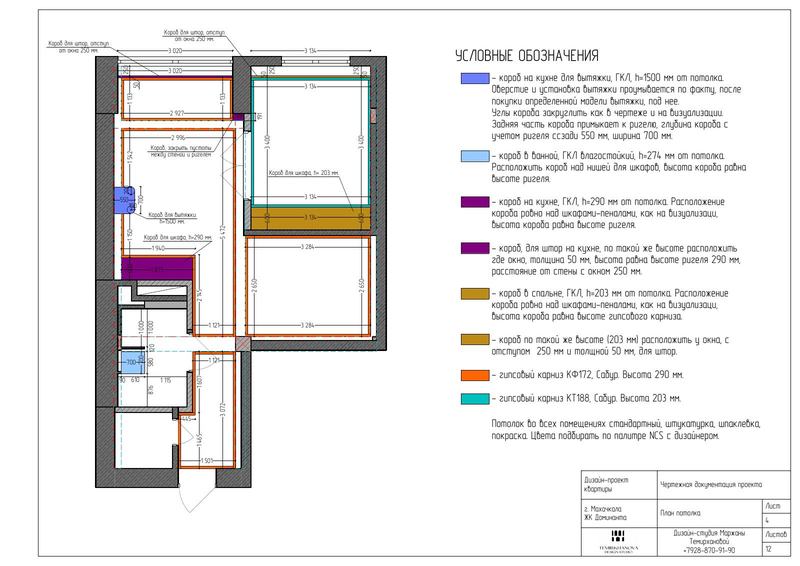800x566 pixels.
Task: Click the 'гипсовый карниз КТ188, Сабур' legend text
Action: 586,399
